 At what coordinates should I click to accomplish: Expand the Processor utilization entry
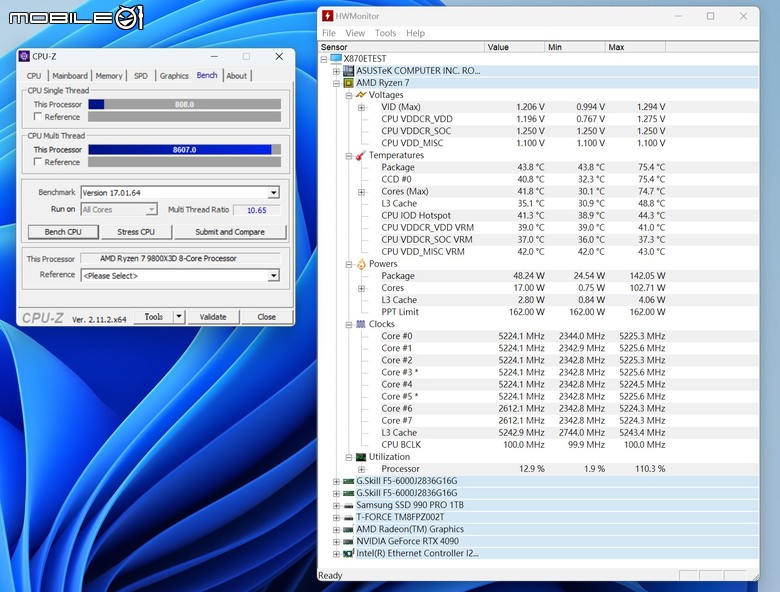[361, 469]
